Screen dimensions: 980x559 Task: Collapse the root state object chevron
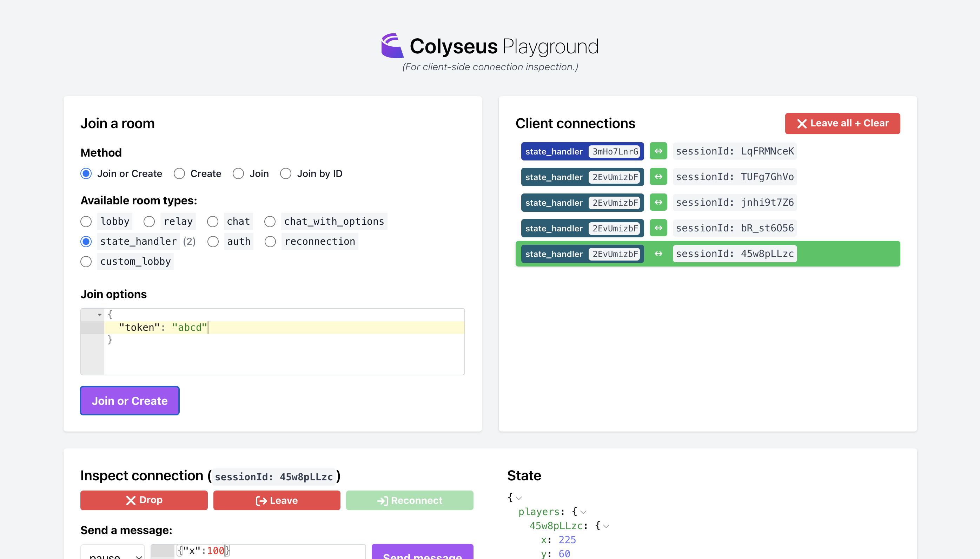[x=519, y=498]
